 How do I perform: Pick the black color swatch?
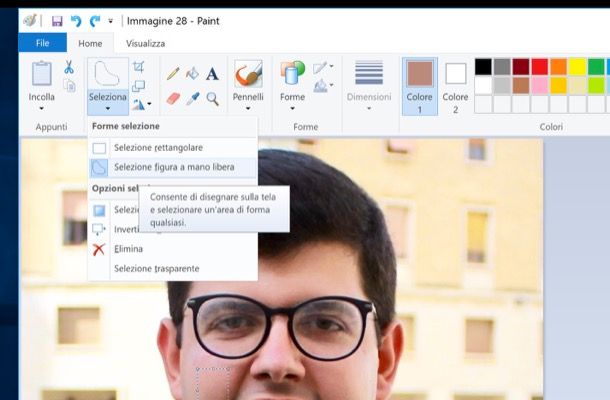click(x=483, y=67)
